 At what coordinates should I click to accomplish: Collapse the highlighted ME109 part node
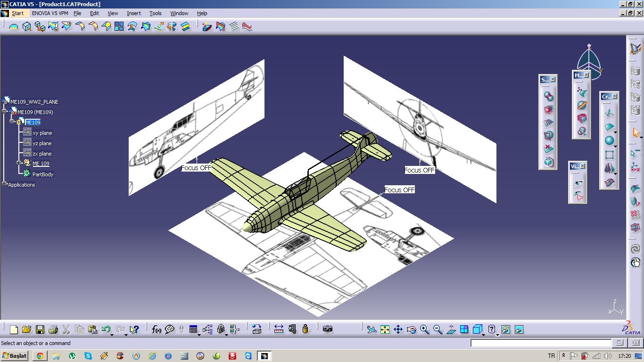click(12, 122)
